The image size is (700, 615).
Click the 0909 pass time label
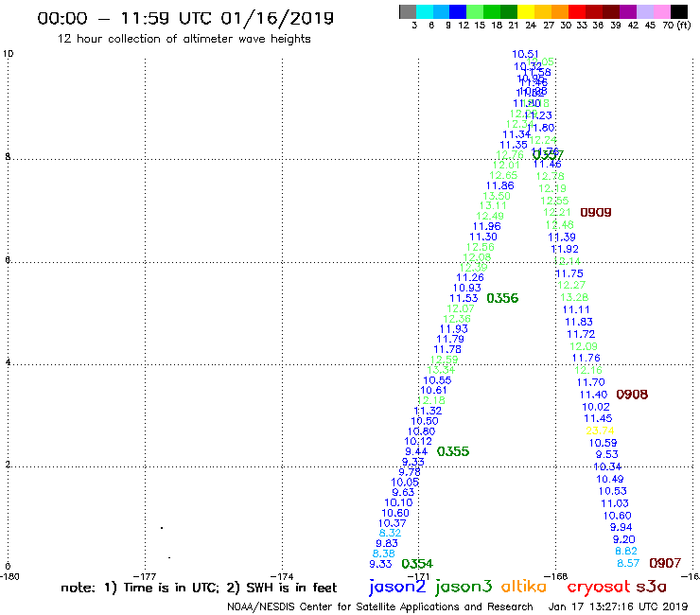click(596, 213)
